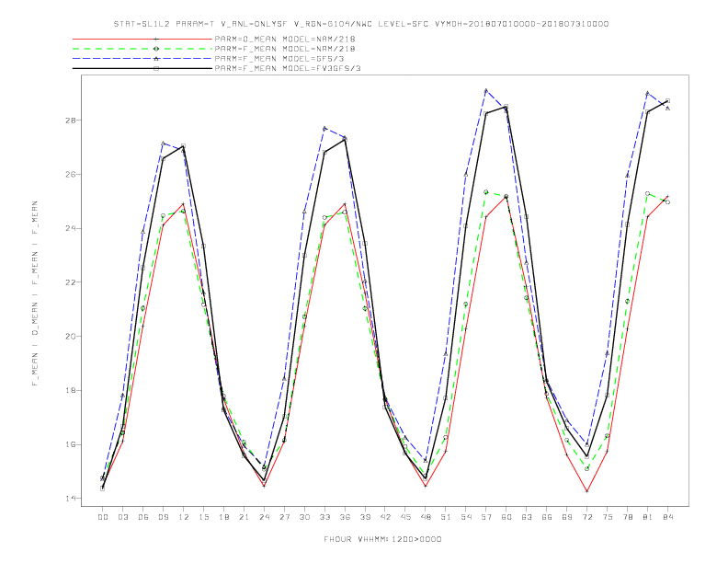Click y-axis tick value 26
Viewport: 728px width, 563px height.
point(70,174)
